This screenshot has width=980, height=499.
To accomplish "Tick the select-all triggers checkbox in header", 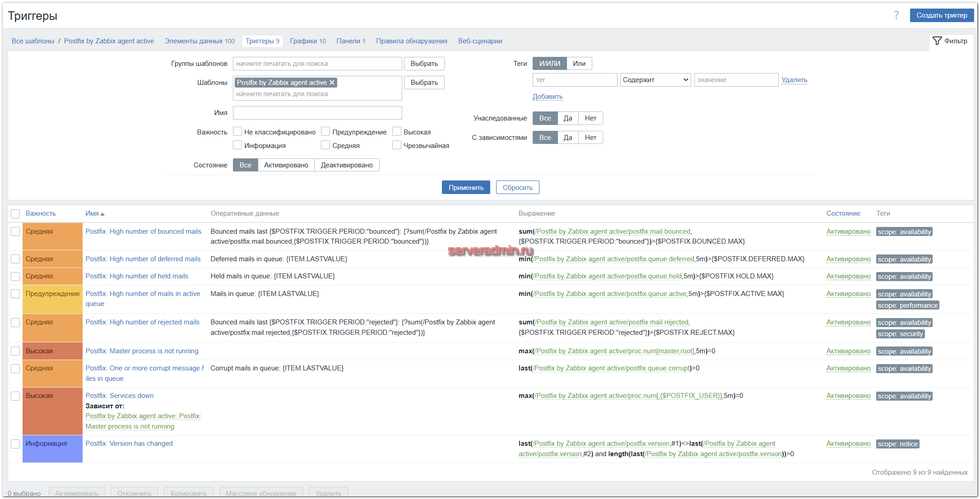I will coord(15,214).
